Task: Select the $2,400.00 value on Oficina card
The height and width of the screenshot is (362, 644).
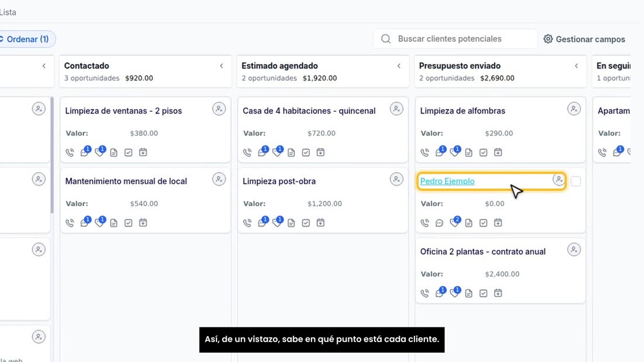Action: [x=502, y=274]
